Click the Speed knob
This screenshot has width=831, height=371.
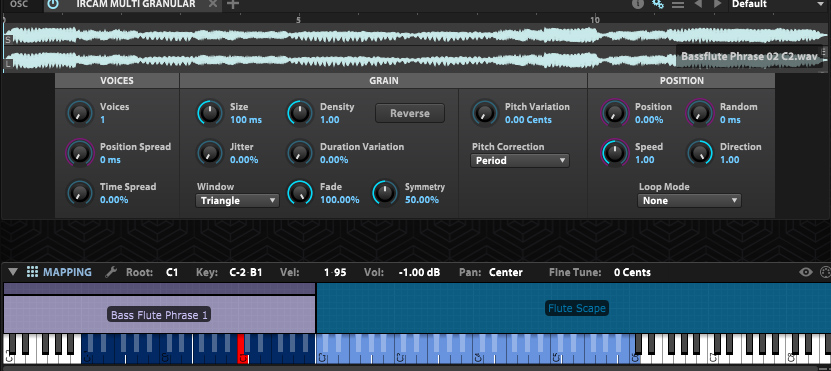tap(615, 153)
